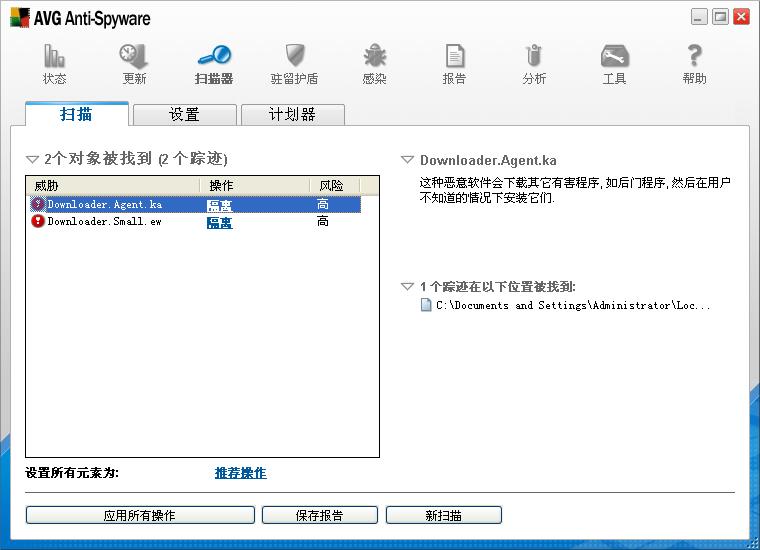Screen dimensions: 760x550
Task: Open the 分析 analysis icon
Action: coord(534,55)
